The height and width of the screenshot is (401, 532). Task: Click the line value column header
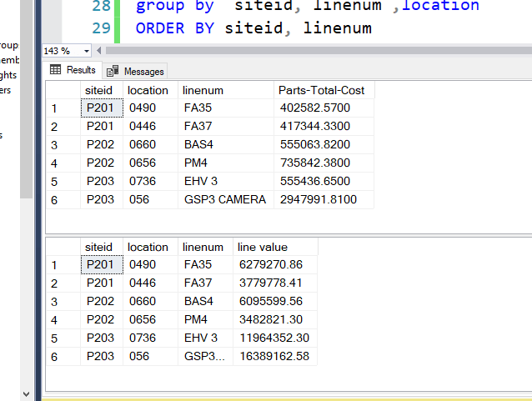(262, 247)
